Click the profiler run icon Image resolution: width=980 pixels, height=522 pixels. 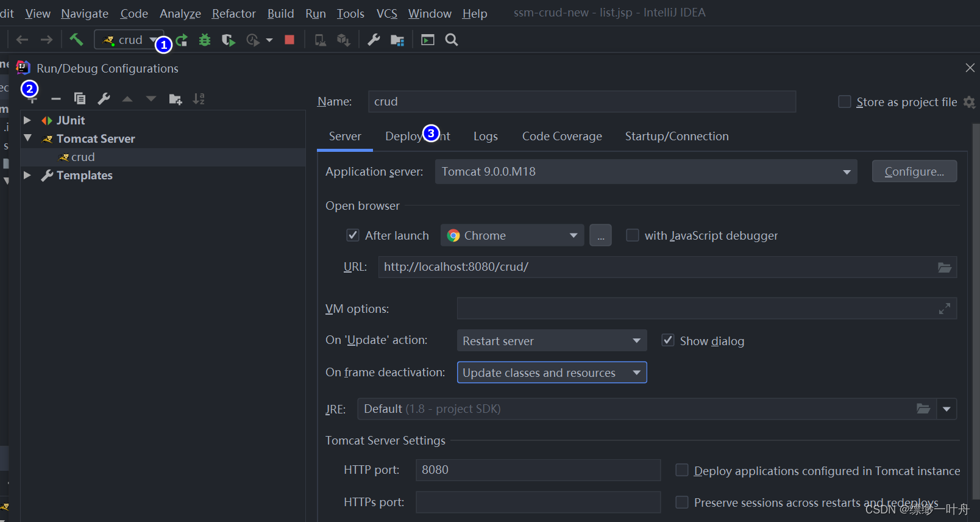(252, 40)
